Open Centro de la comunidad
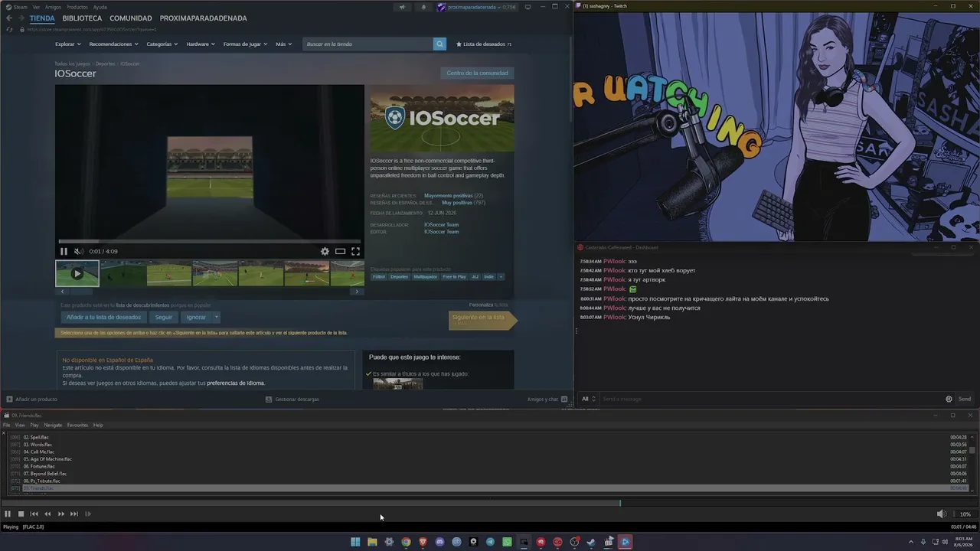Image resolution: width=980 pixels, height=551 pixels. 477,73
